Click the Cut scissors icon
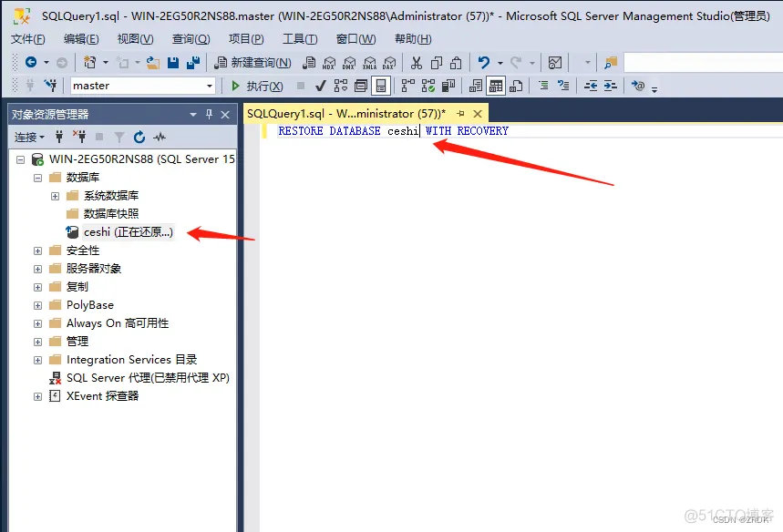Screen dimensions: 783x532 (x=416, y=62)
